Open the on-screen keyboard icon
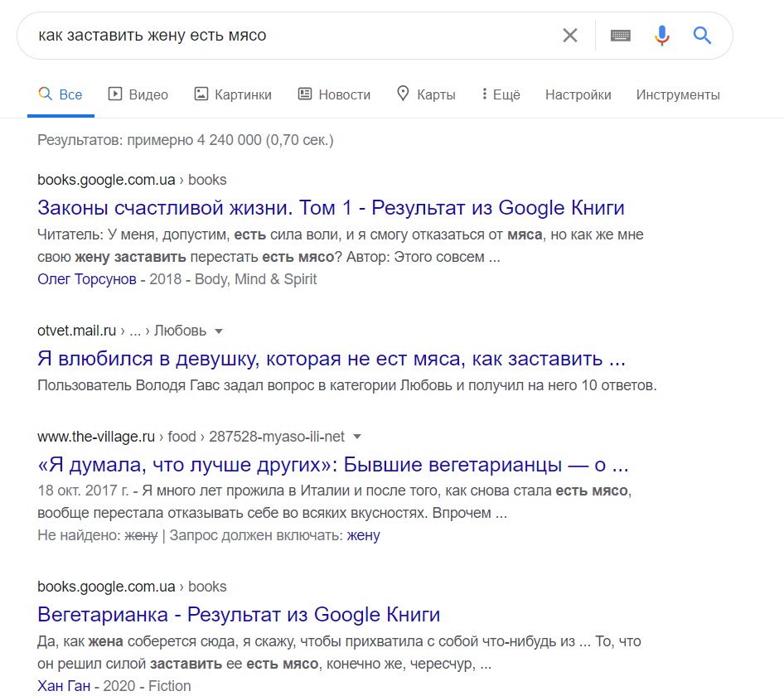The height and width of the screenshot is (696, 784). coord(621,36)
